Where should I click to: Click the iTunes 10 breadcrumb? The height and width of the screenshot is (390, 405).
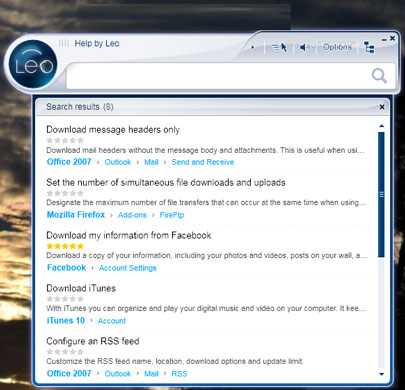(x=66, y=321)
